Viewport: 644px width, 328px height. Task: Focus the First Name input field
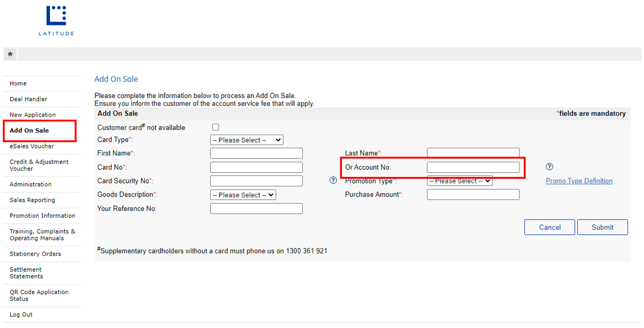pos(256,153)
